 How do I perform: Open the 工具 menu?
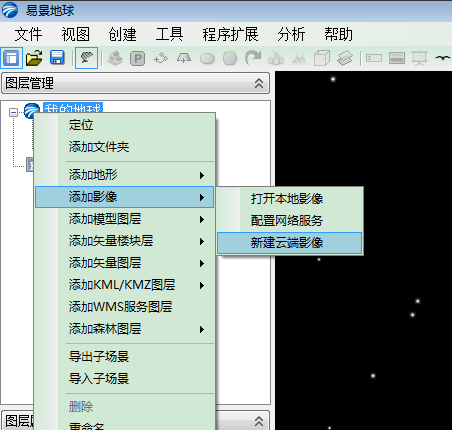(x=169, y=34)
